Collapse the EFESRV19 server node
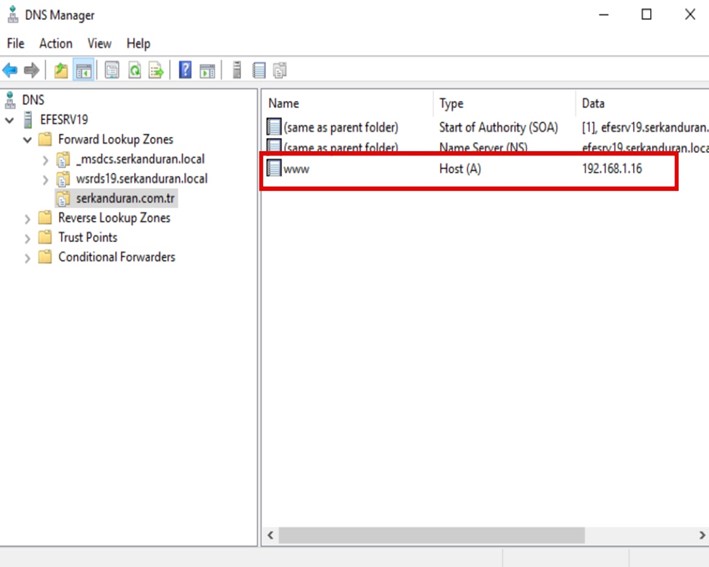Screen dimensions: 709x567 [x=10, y=120]
